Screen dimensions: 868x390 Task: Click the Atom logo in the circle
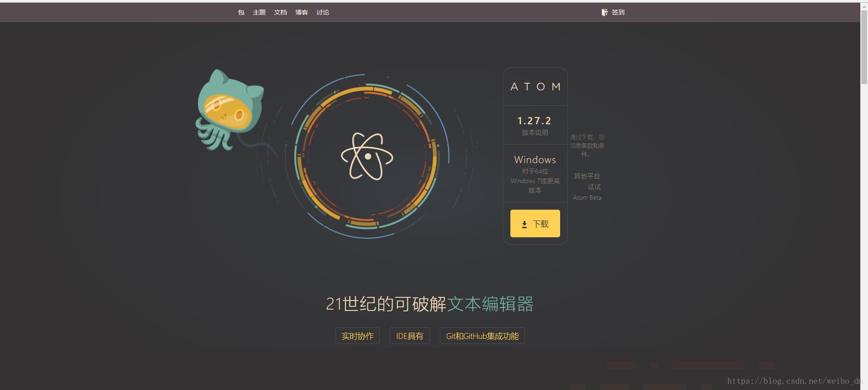click(x=367, y=156)
